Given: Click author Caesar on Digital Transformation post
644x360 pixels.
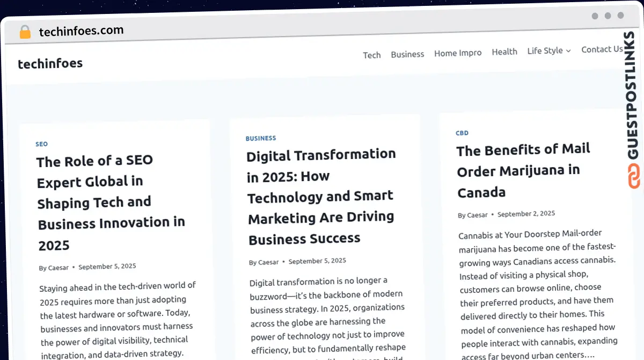Looking at the screenshot, I should 268,262.
